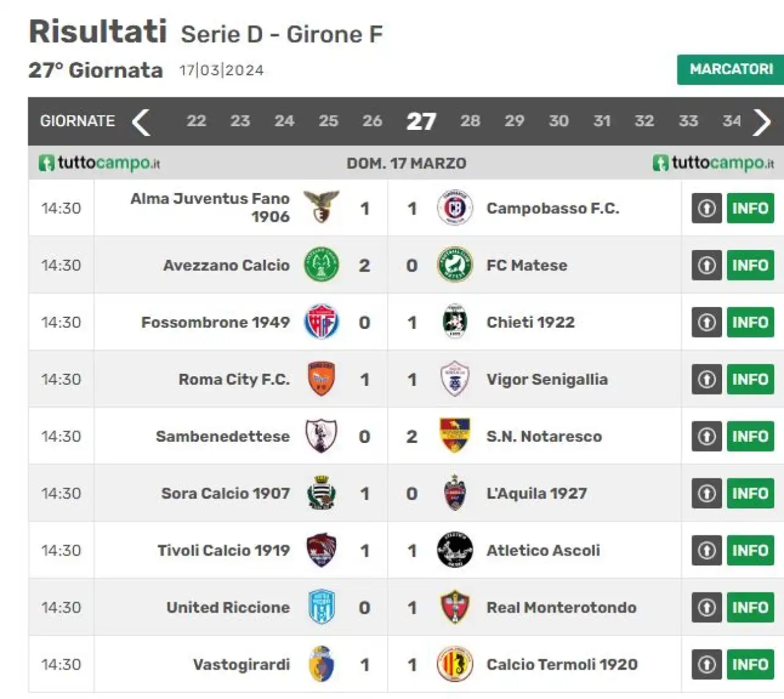Select the S.N. Notaresco crest

point(454,436)
